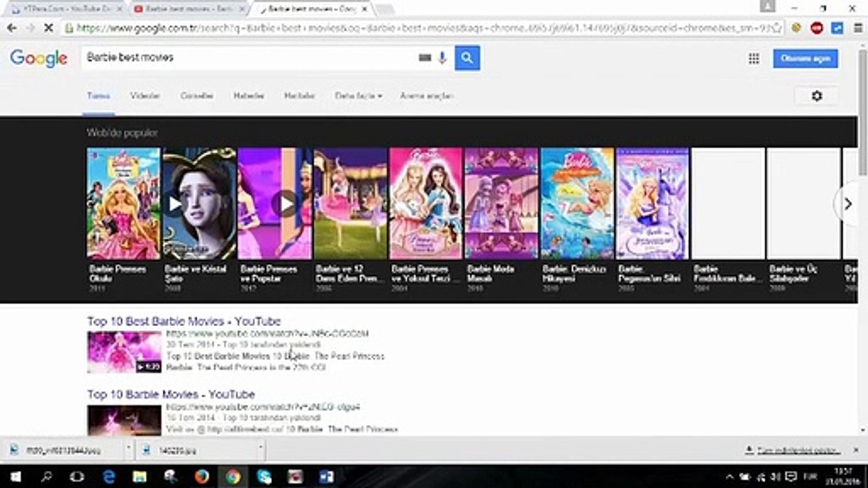This screenshot has height=488, width=868.
Task: Open Barbie Pegasus'un Sihri movie poster
Action: (652, 203)
